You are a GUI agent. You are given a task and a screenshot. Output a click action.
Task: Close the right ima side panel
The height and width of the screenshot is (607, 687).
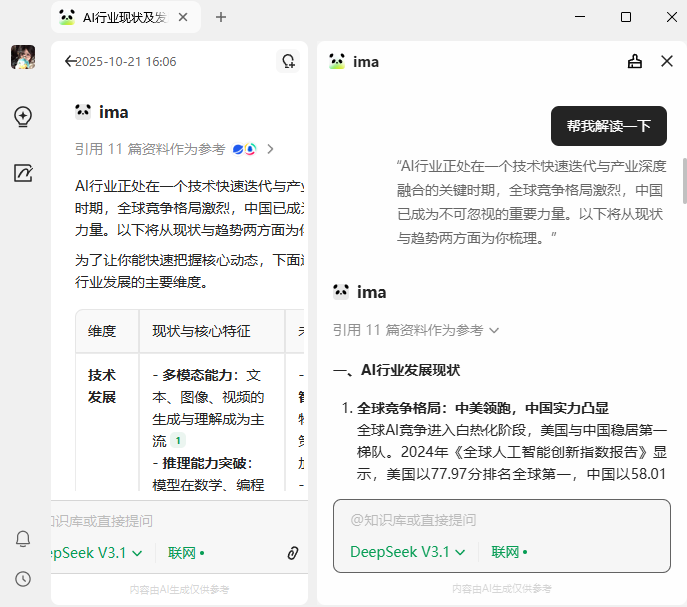point(667,62)
